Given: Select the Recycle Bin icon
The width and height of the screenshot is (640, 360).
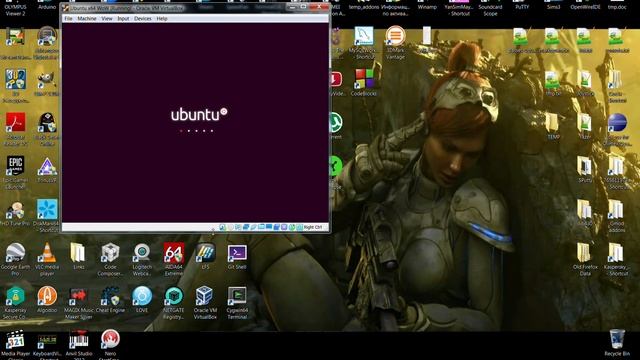Looking at the screenshot, I should coord(617,340).
